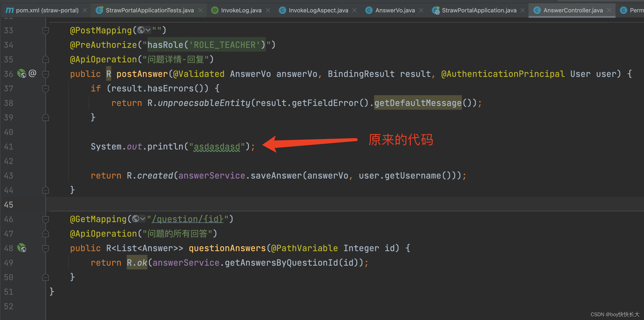Open URL globe dropdown in @PostMapping

[x=144, y=30]
